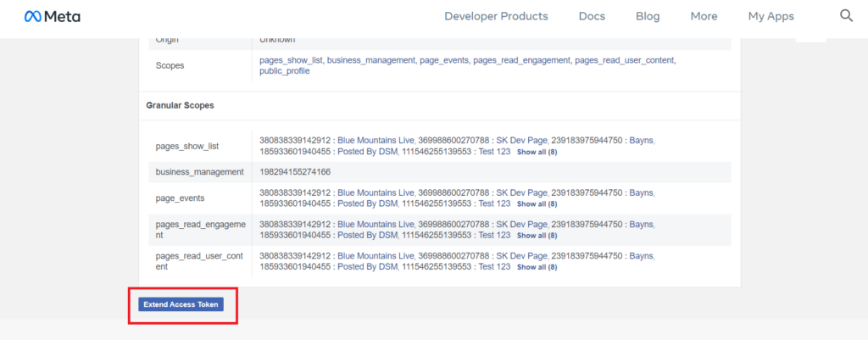Open Developer Products menu
The width and height of the screenshot is (868, 340).
(496, 17)
